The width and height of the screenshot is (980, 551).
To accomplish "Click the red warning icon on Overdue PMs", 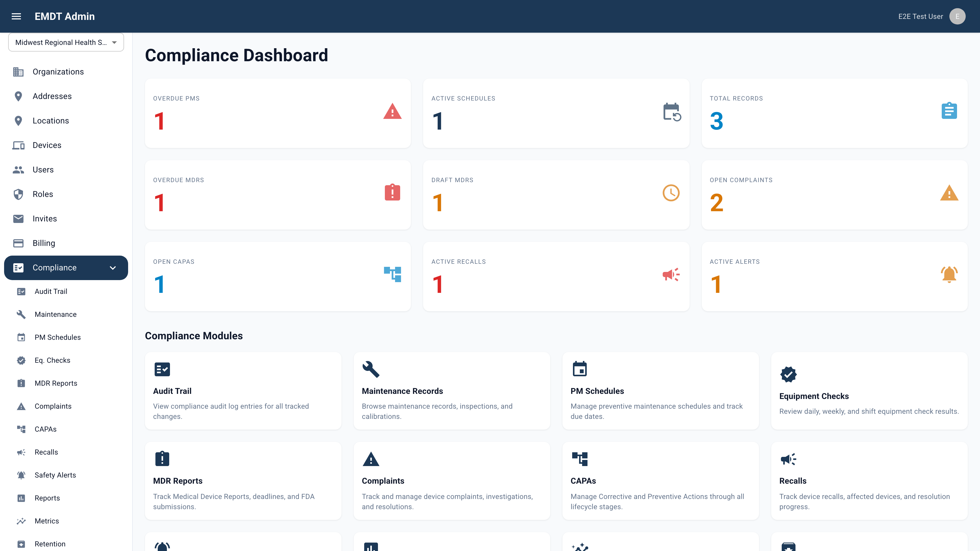I will coord(392,111).
